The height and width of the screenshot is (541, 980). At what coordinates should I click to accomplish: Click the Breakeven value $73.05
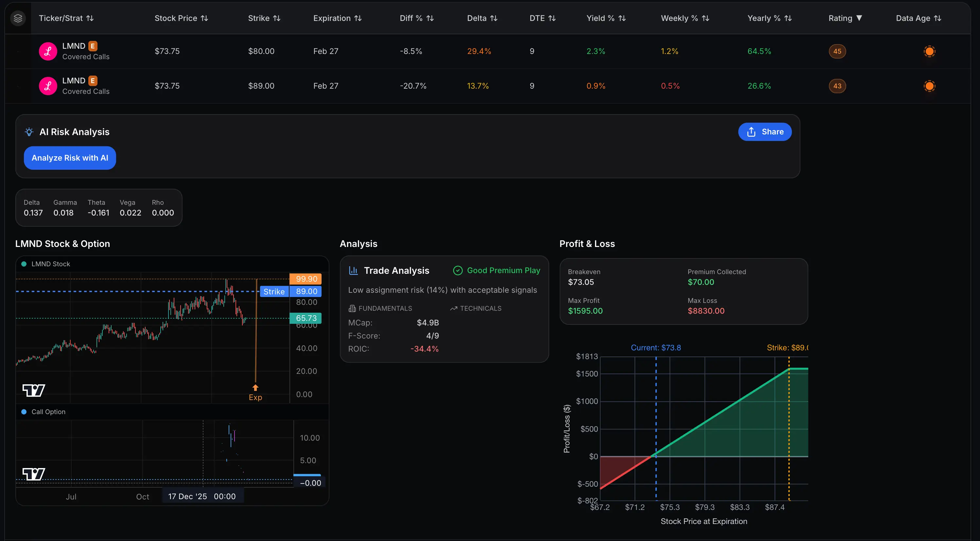[x=581, y=282]
